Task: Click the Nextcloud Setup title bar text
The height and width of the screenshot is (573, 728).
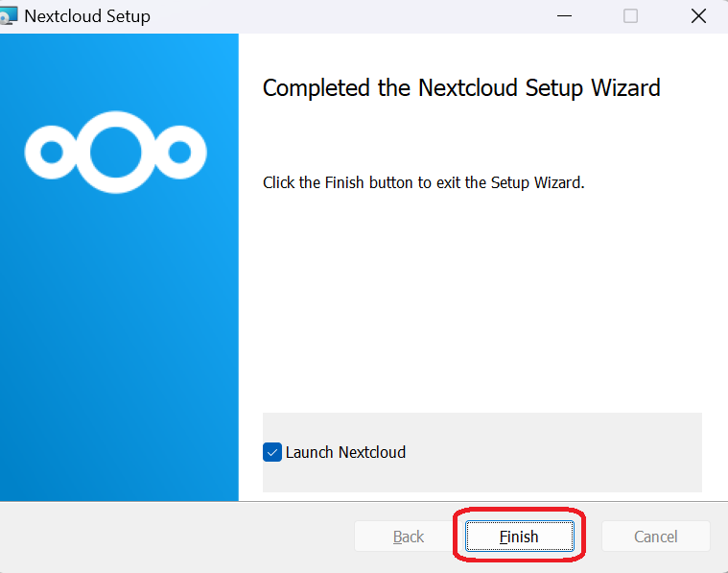Action: click(x=87, y=16)
